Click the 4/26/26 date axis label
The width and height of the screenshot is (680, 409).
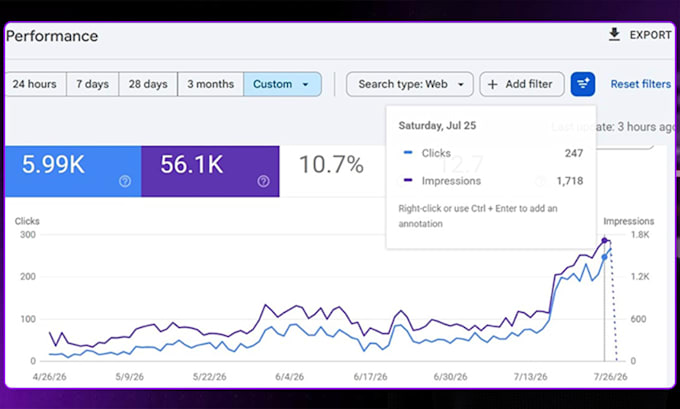click(49, 376)
